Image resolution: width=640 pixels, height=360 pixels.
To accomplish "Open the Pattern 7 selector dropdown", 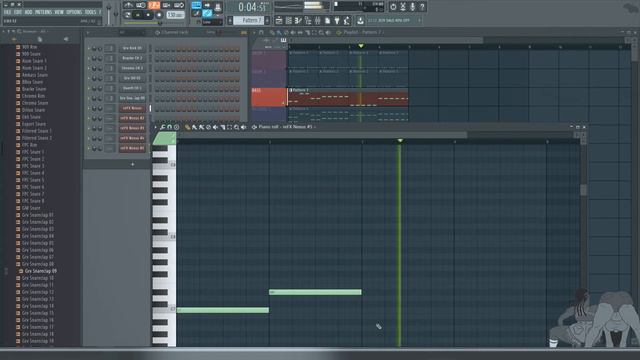I will (249, 20).
